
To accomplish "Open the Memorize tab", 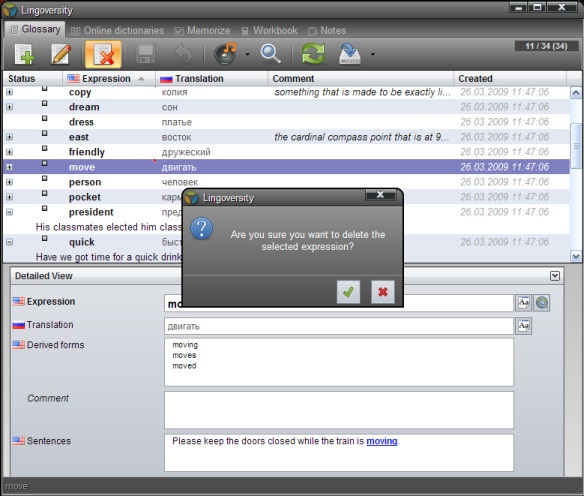I will pyautogui.click(x=202, y=31).
